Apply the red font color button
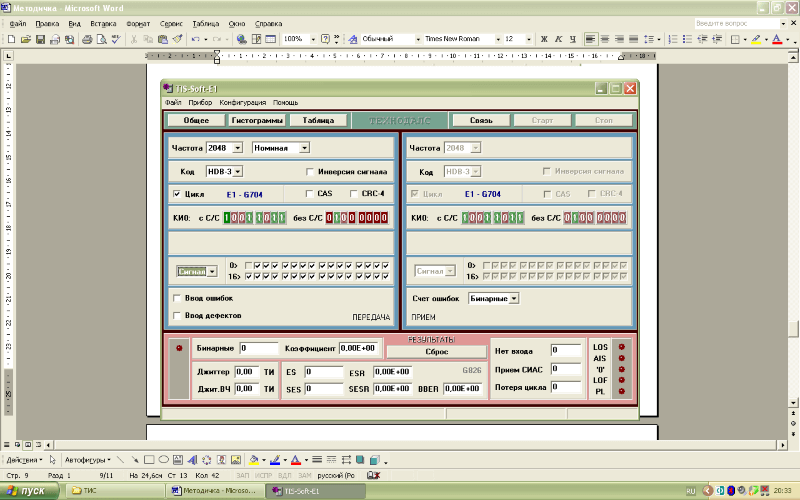The image size is (800, 500). [x=777, y=39]
